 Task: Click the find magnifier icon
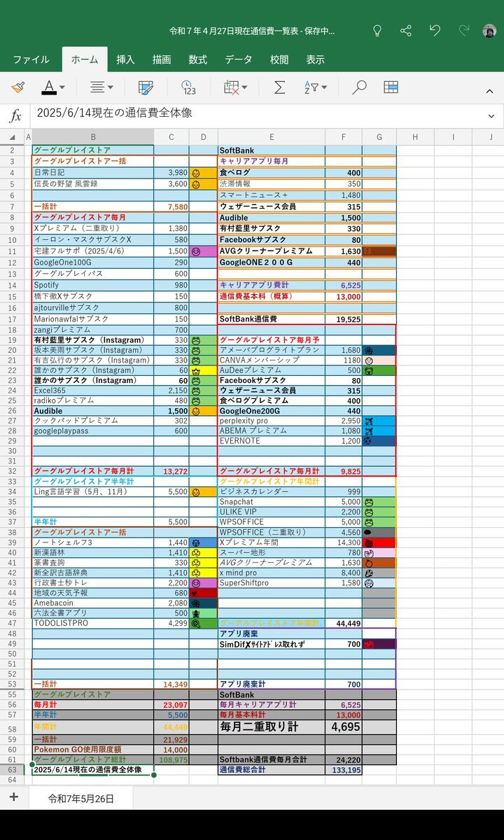pos(359,87)
